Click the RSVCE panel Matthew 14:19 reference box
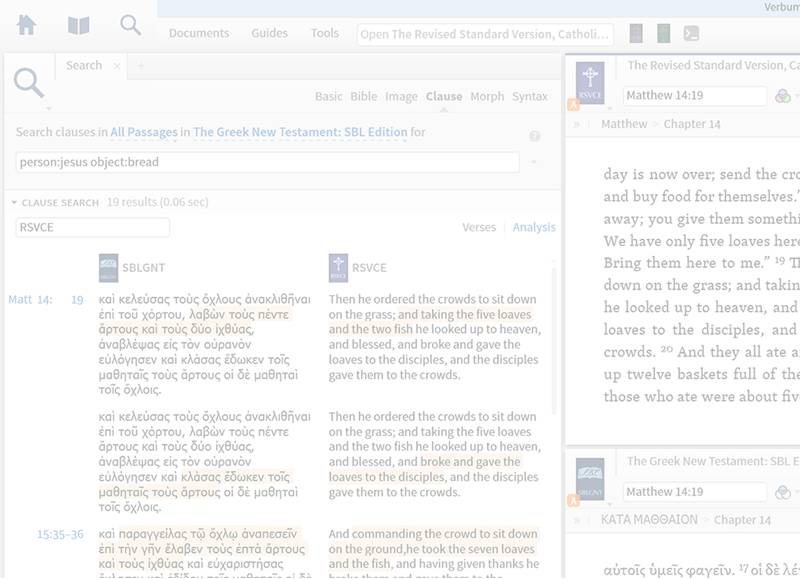Viewport: 800px width, 579px height. (694, 96)
